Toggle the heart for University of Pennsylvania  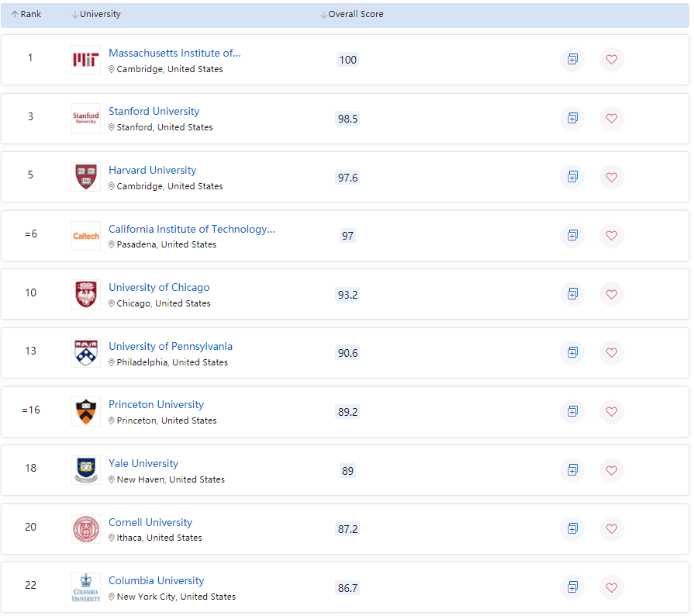tap(611, 352)
